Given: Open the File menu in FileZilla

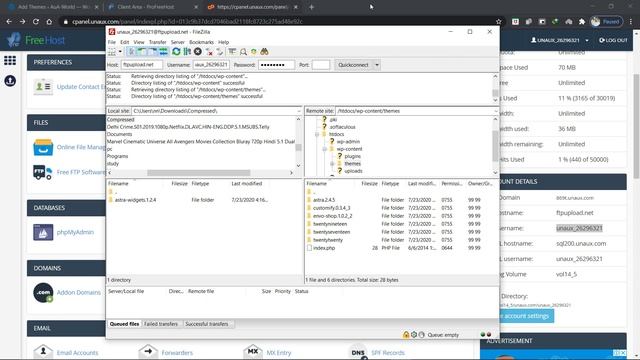Looking at the screenshot, I should tap(111, 42).
